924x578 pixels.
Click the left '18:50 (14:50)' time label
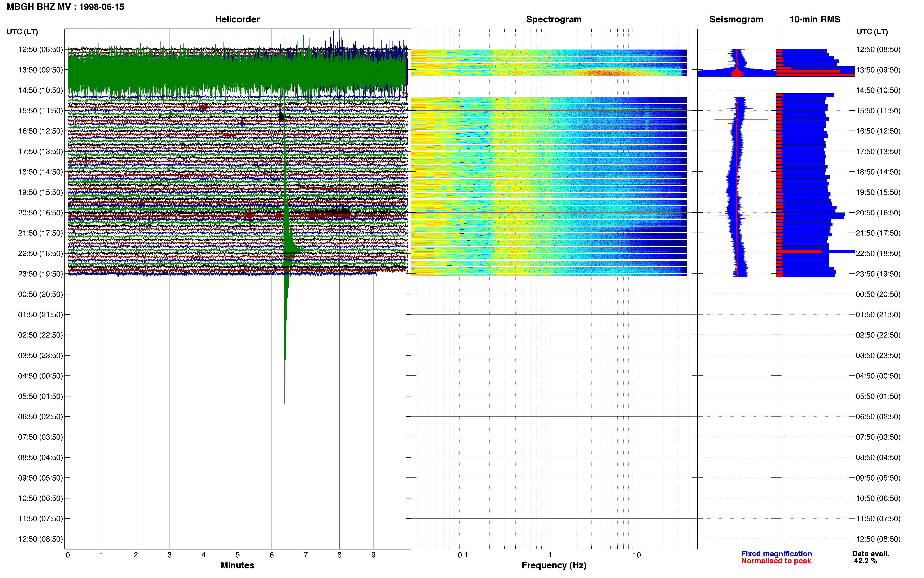[x=41, y=172]
